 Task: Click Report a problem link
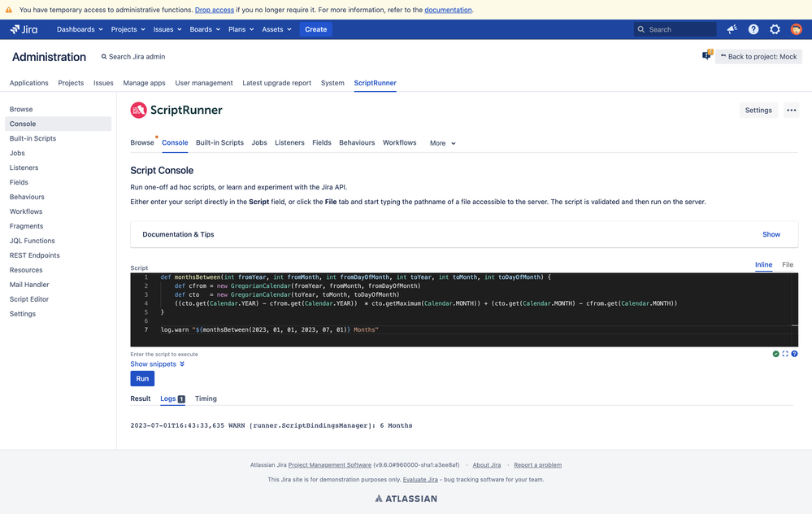pyautogui.click(x=537, y=464)
